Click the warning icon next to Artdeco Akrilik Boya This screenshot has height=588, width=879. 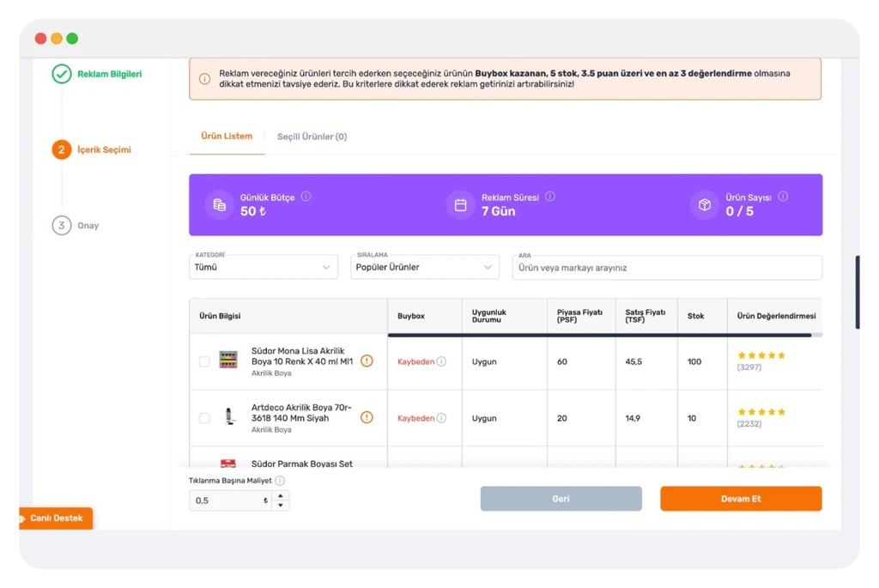[x=367, y=417]
